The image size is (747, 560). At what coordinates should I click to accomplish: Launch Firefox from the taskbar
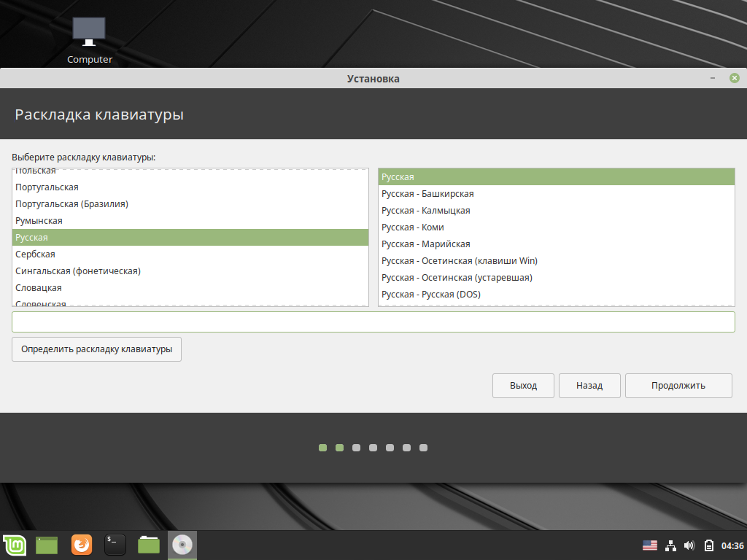pos(81,545)
